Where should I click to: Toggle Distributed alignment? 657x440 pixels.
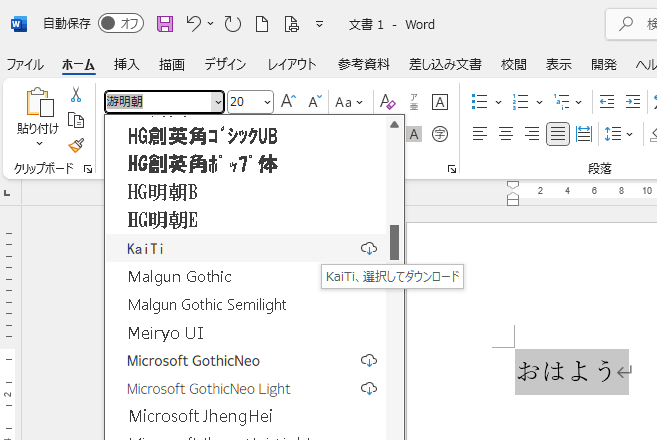tap(584, 134)
